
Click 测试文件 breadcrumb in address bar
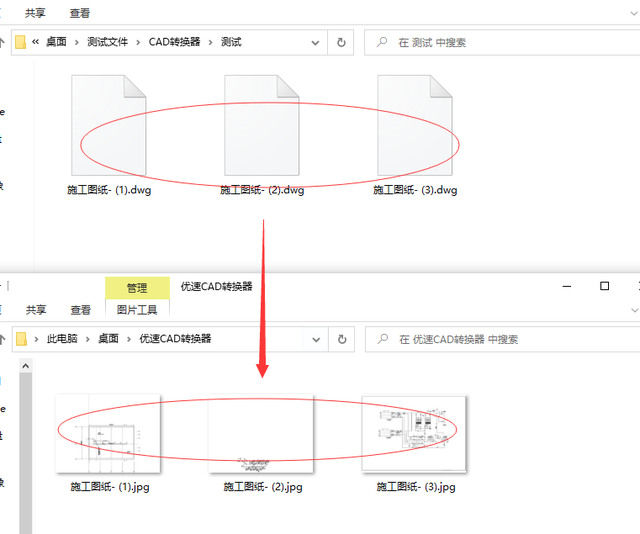107,42
